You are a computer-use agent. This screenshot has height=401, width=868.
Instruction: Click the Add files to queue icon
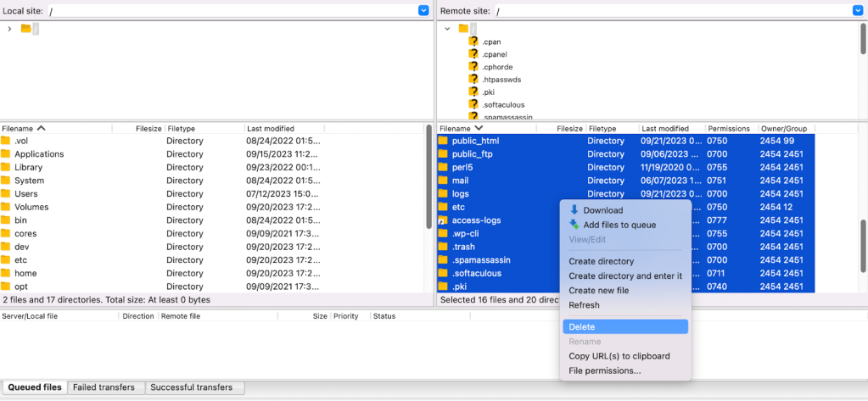(x=574, y=225)
